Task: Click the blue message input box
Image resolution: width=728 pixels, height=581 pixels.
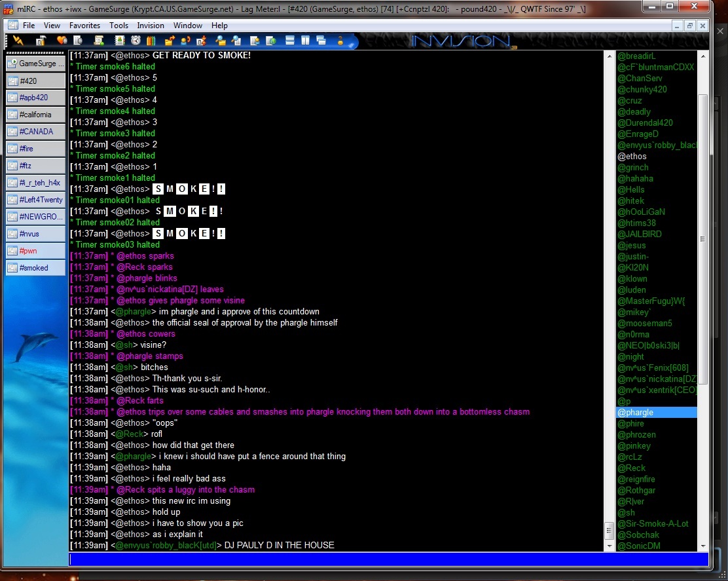Action: [x=388, y=559]
